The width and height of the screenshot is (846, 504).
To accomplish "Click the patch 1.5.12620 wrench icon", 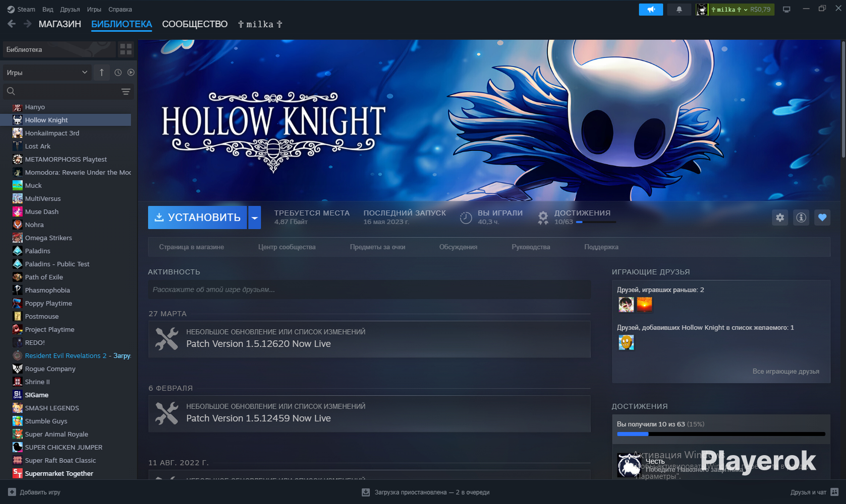I will (166, 339).
